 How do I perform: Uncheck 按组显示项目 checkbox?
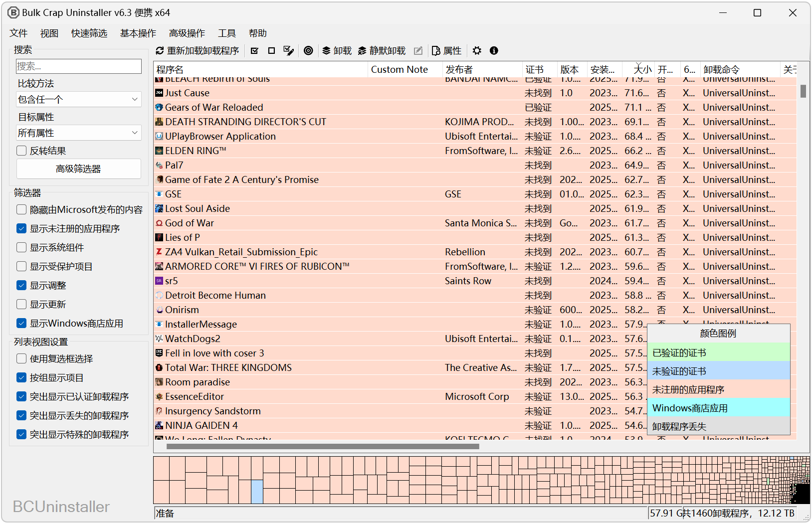coord(21,377)
